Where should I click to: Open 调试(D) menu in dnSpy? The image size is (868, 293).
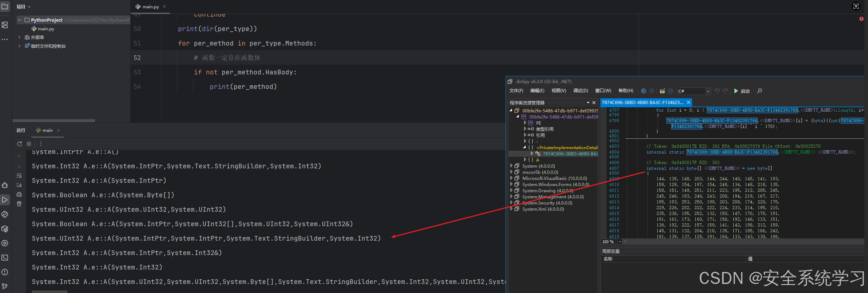click(x=581, y=91)
